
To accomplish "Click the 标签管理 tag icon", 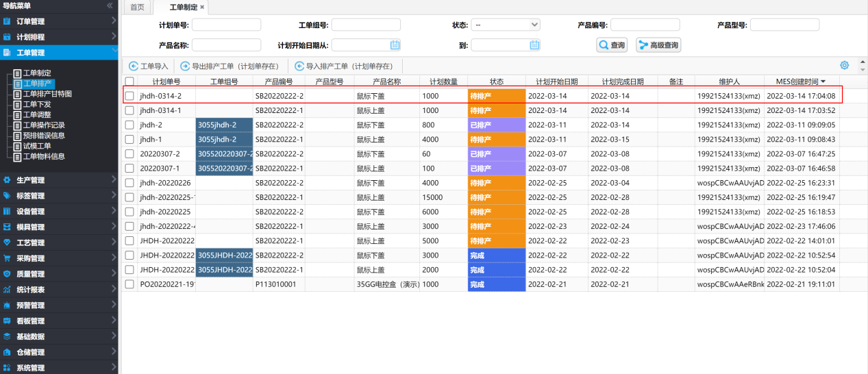I will [x=7, y=196].
